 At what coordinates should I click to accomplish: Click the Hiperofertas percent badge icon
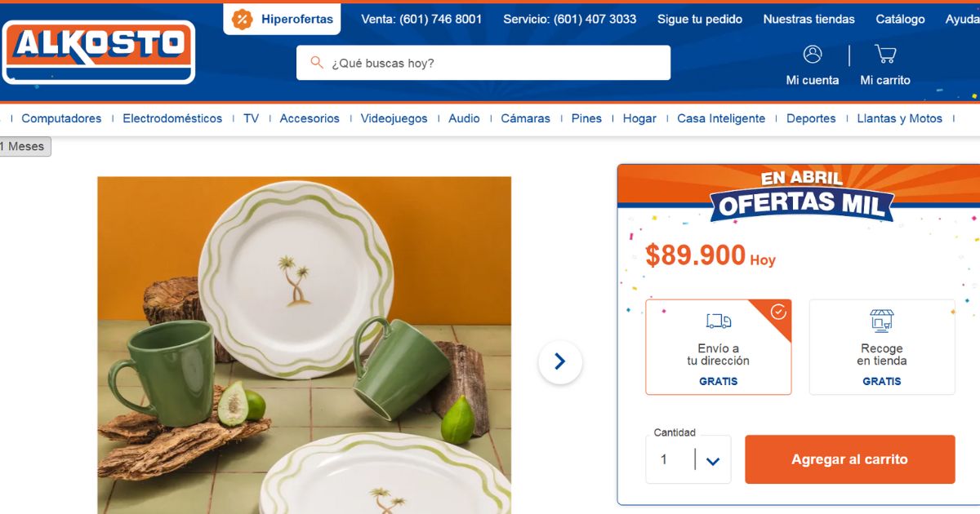(243, 20)
